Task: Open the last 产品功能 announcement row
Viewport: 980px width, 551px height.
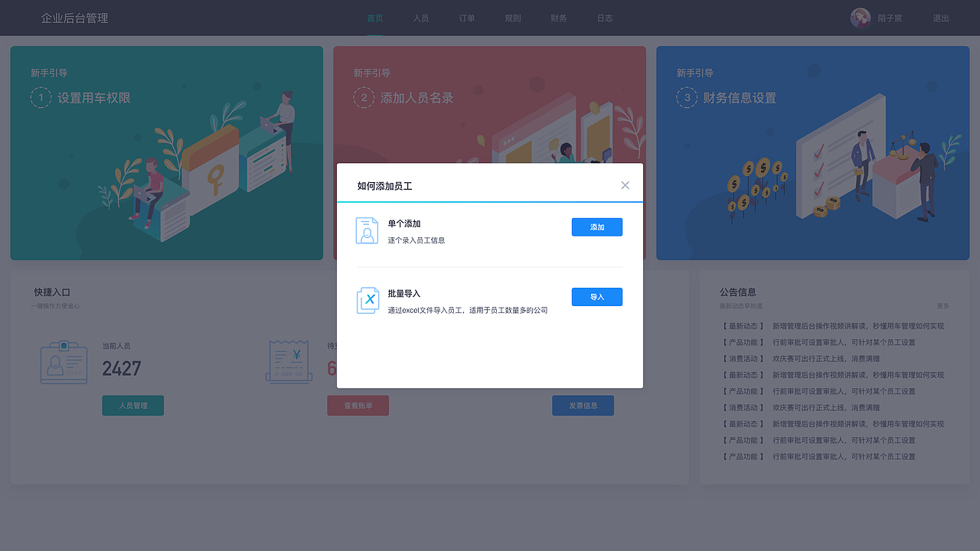Action: 818,457
